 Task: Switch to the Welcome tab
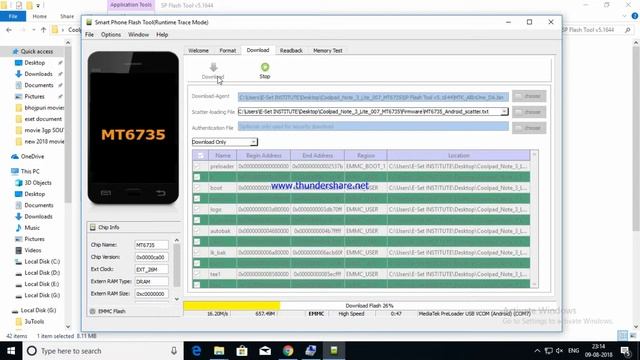pos(198,51)
